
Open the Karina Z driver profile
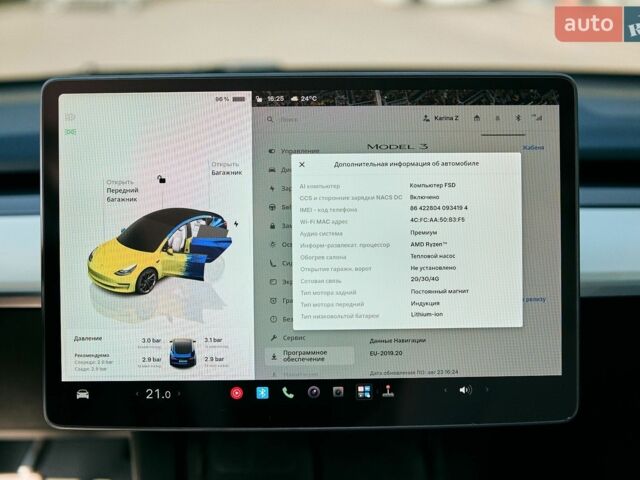(440, 118)
